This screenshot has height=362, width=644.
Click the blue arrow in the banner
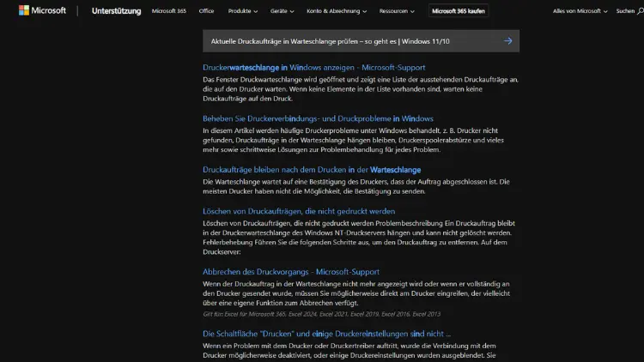click(508, 41)
